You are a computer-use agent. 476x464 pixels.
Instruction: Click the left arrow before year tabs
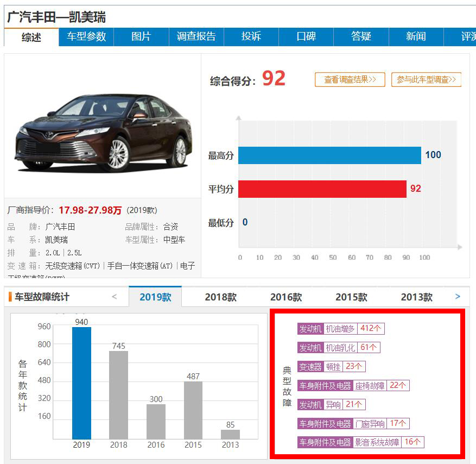pos(115,297)
